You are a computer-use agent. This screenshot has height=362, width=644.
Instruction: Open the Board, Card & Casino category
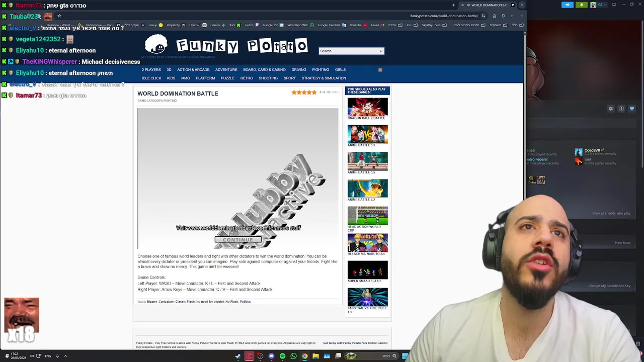[264, 69]
